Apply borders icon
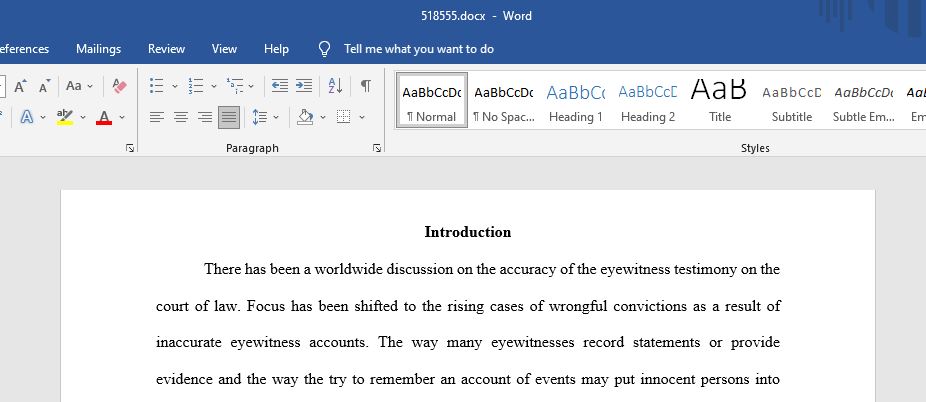This screenshot has width=926, height=402. point(344,117)
